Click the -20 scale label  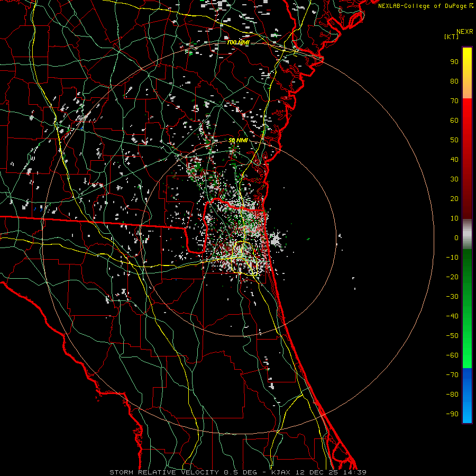pos(452,277)
